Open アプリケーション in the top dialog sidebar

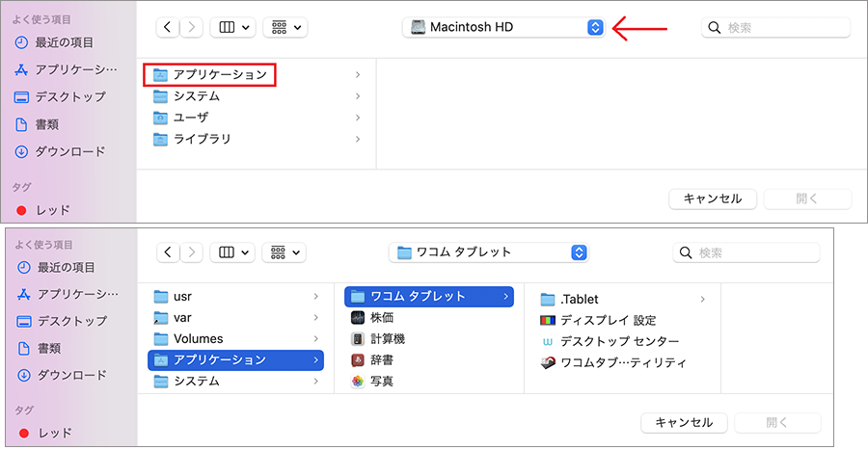point(66,69)
